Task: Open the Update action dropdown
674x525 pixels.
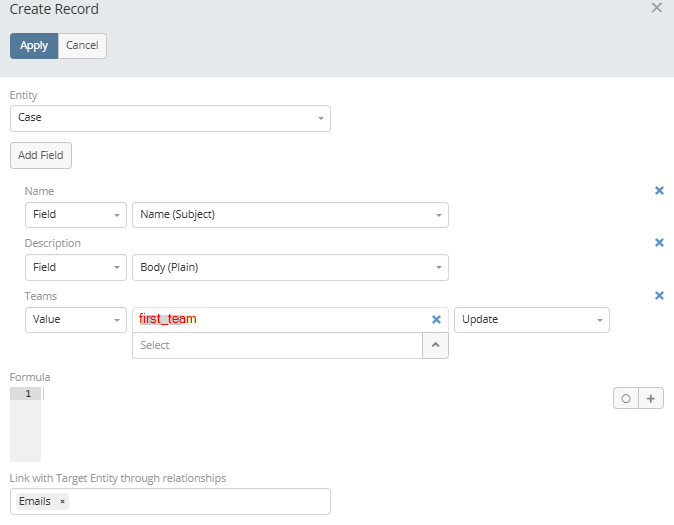Action: pos(531,320)
